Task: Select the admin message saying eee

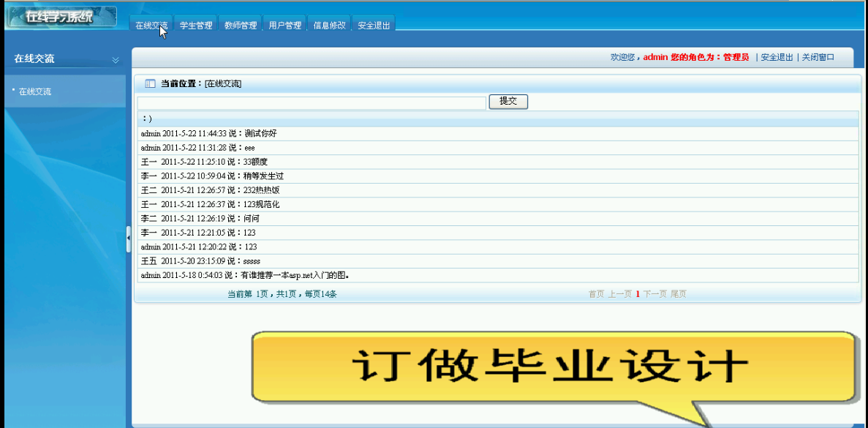Action: pos(498,148)
